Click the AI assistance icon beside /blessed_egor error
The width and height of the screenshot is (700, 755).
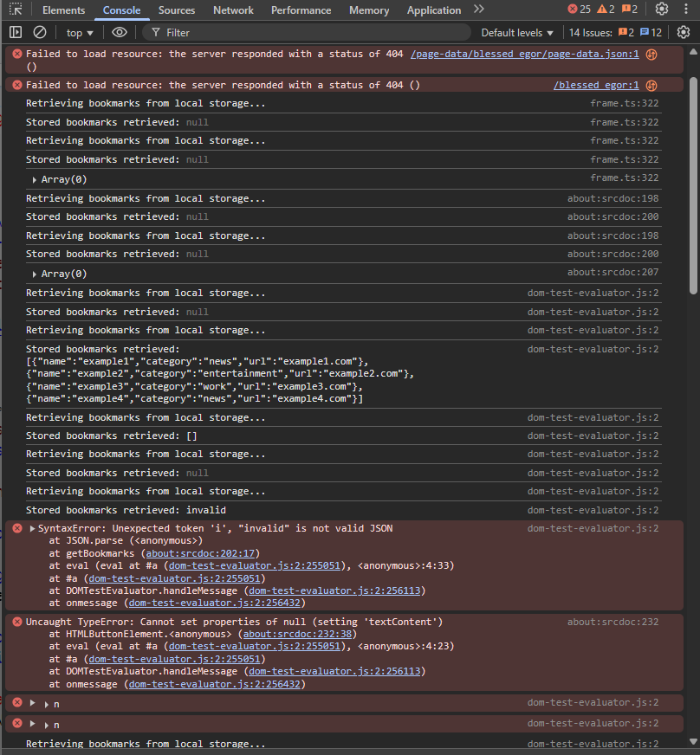(651, 86)
